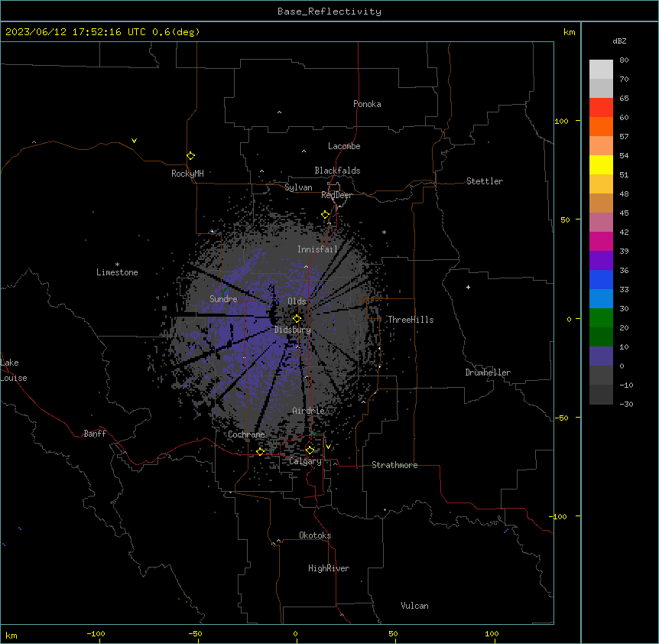Select the magenta 42 dBZ legend swatch

click(x=601, y=241)
